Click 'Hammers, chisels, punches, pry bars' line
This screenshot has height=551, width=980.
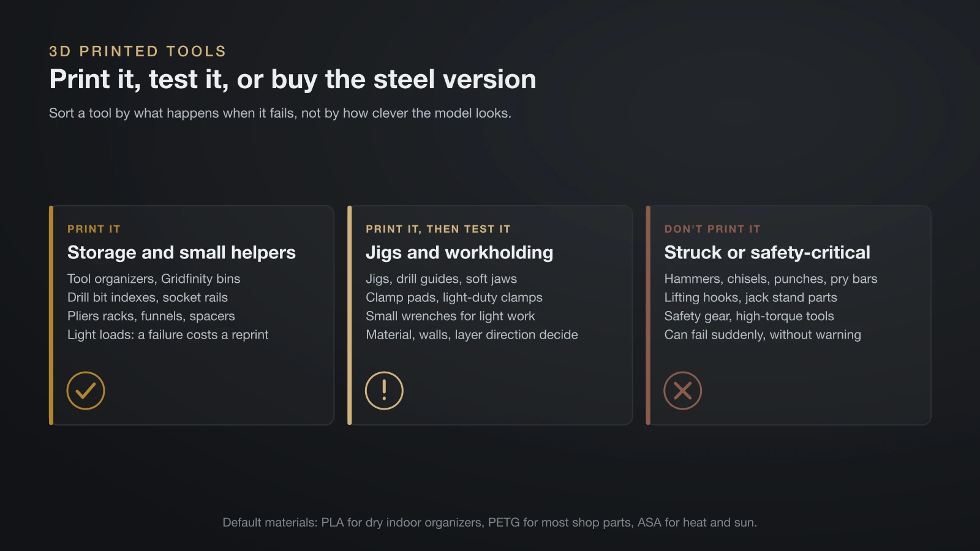771,279
